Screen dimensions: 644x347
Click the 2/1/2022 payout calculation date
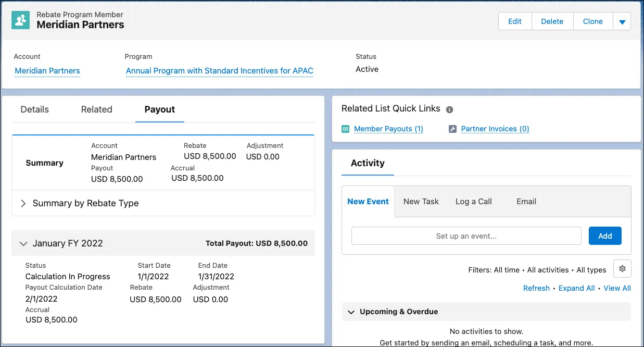(x=42, y=299)
